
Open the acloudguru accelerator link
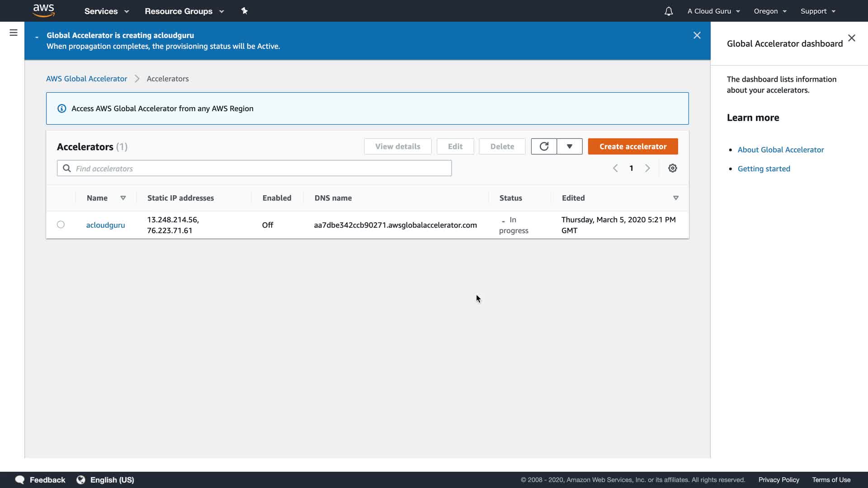click(x=105, y=225)
